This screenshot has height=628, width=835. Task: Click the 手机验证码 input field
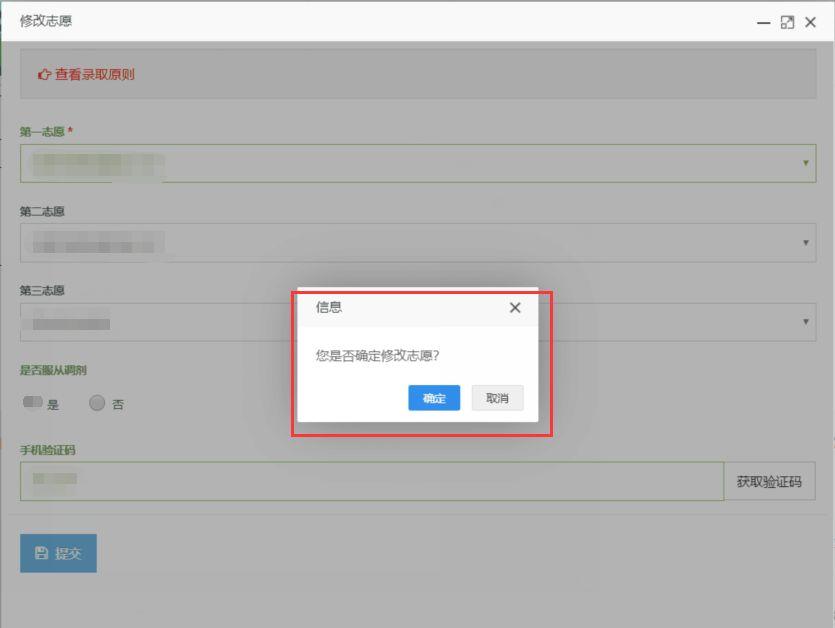click(370, 481)
